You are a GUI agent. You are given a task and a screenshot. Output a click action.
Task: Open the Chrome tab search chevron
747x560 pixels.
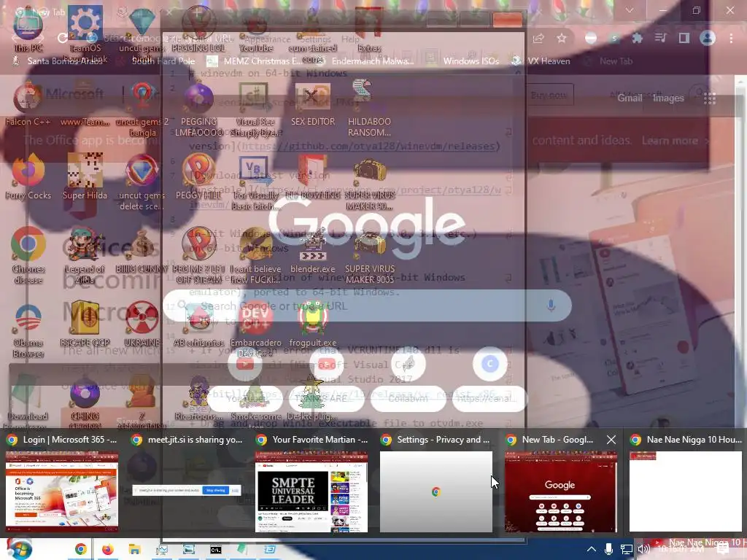tap(630, 10)
